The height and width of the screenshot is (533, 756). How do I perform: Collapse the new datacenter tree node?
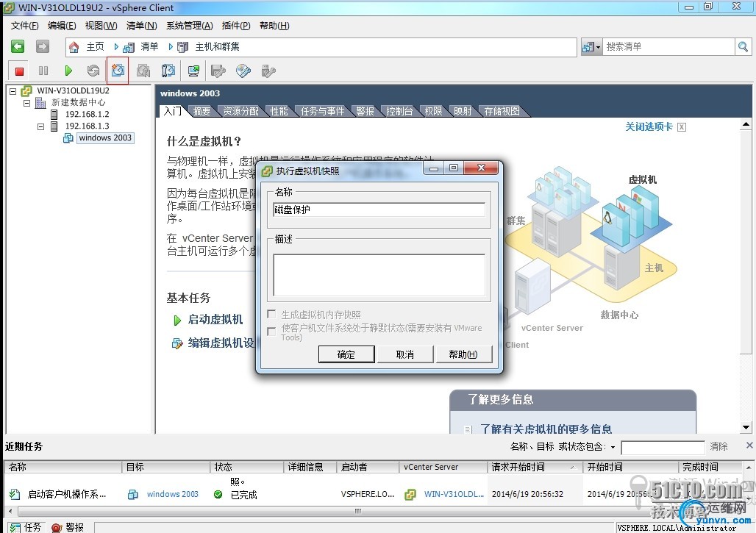(27, 103)
